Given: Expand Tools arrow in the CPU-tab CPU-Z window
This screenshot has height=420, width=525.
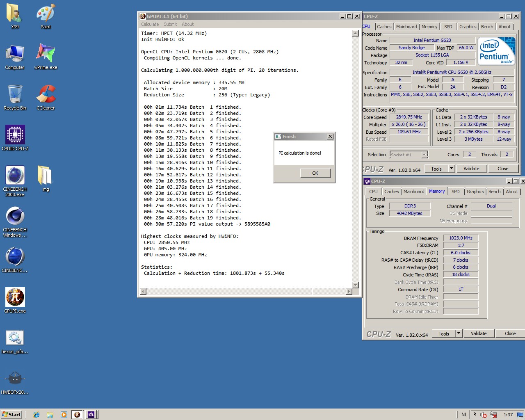Looking at the screenshot, I should pyautogui.click(x=451, y=169).
